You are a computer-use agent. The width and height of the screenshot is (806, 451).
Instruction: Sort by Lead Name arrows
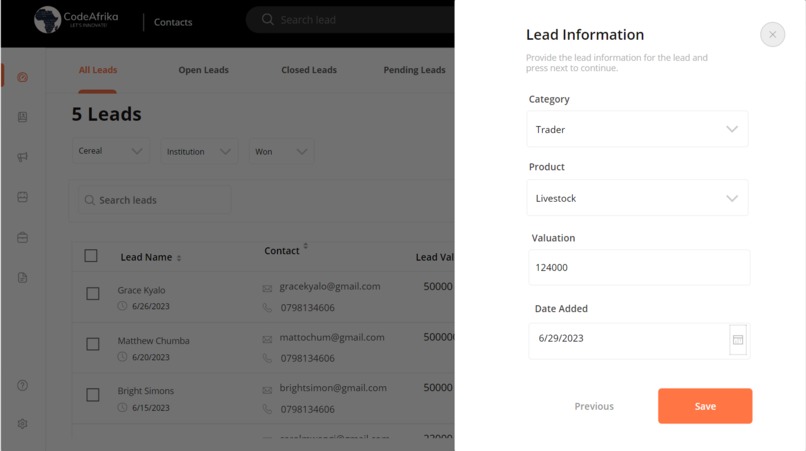179,258
